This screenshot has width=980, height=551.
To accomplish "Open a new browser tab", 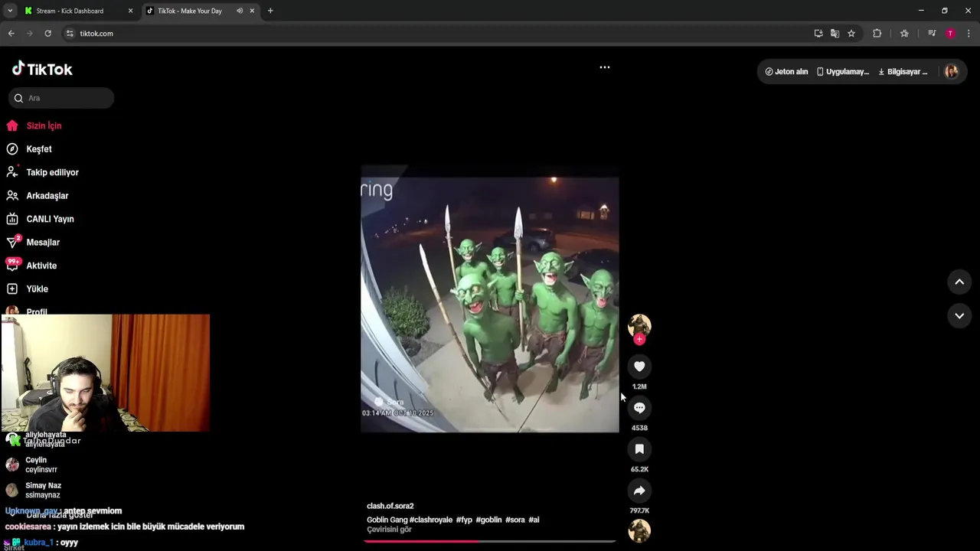I will (x=270, y=11).
